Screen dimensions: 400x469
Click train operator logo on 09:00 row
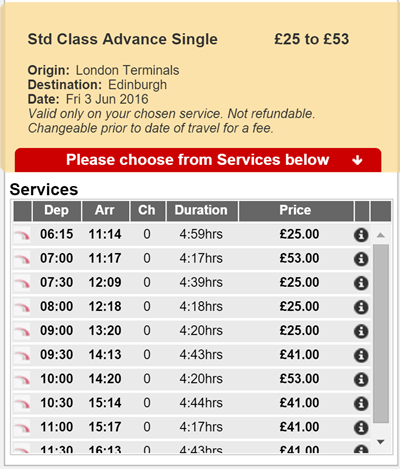(x=22, y=331)
